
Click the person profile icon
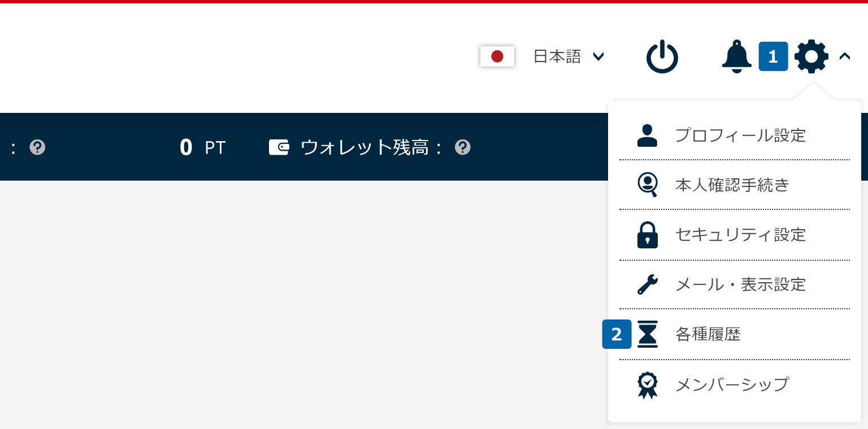[x=647, y=135]
